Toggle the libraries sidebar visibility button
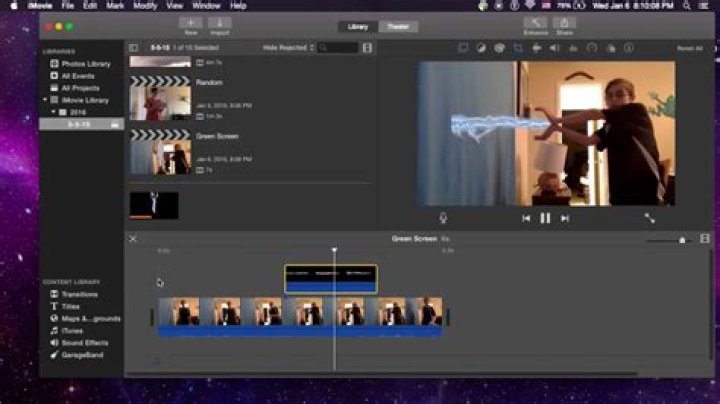This screenshot has height=404, width=720. (134, 48)
